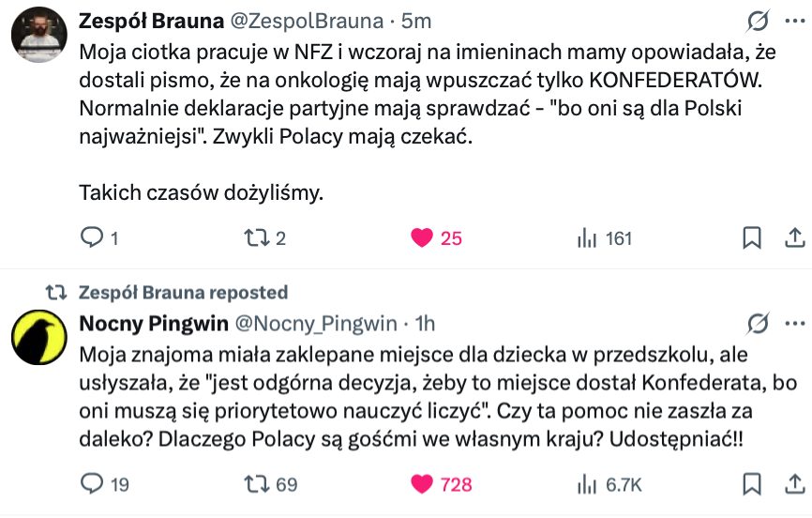Screen dimensions: 812x518
Task: Open Grok icon on Nocny Pingwin post
Action: (756, 324)
